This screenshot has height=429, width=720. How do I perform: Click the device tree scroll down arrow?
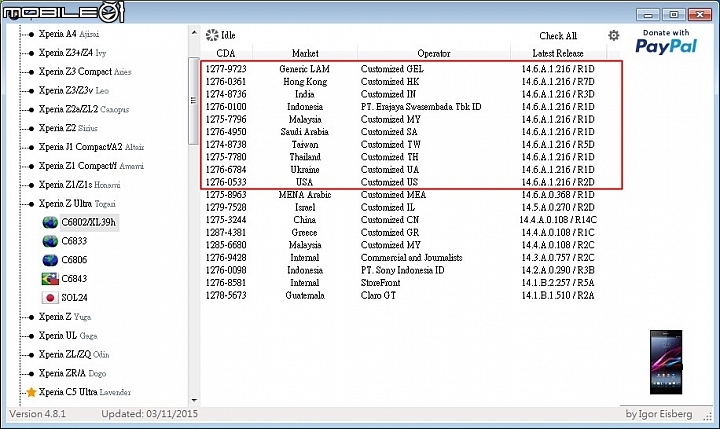click(x=194, y=400)
